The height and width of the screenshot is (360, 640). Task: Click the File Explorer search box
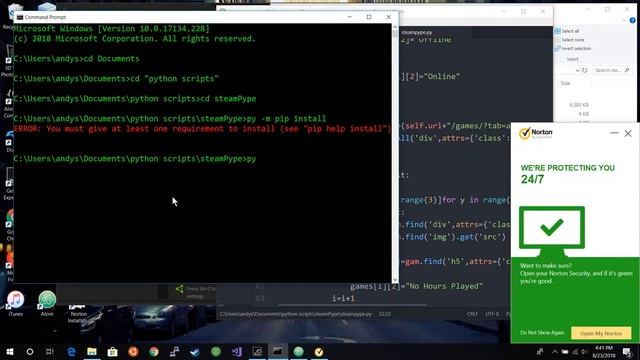coord(612,70)
